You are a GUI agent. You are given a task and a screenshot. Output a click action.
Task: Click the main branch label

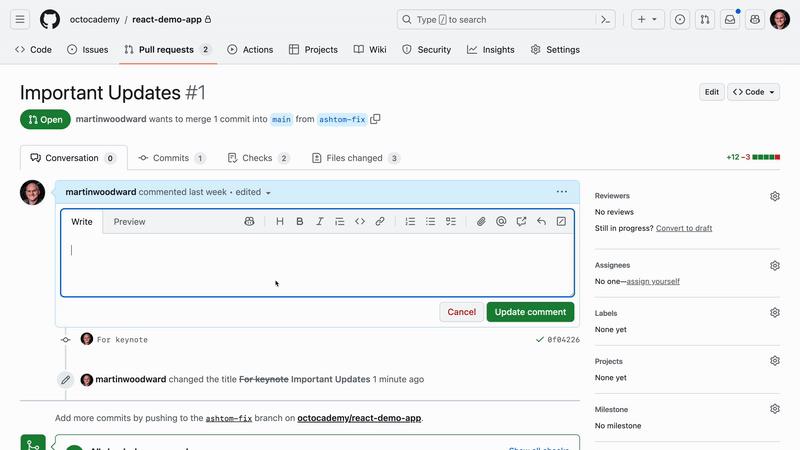281,119
